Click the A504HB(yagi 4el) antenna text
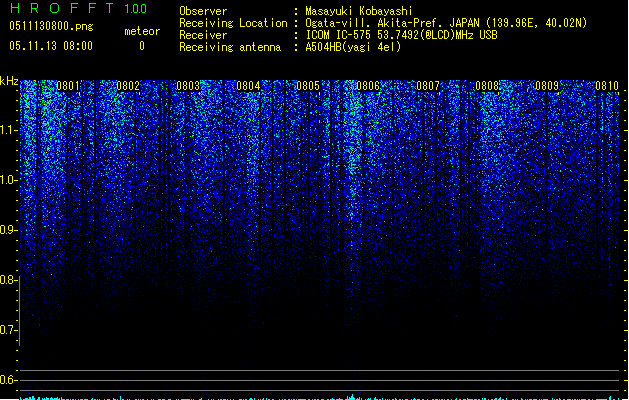Screen dimensions: 629x400 coord(353,47)
